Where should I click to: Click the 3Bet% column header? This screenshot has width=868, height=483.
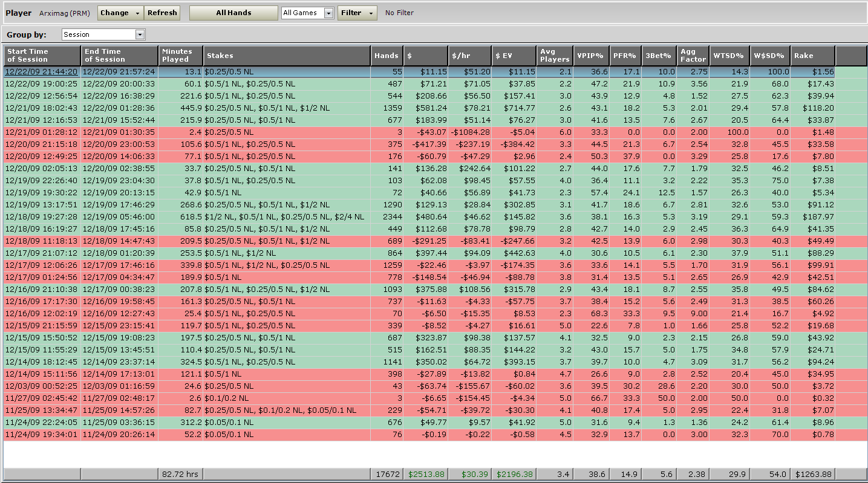point(658,56)
